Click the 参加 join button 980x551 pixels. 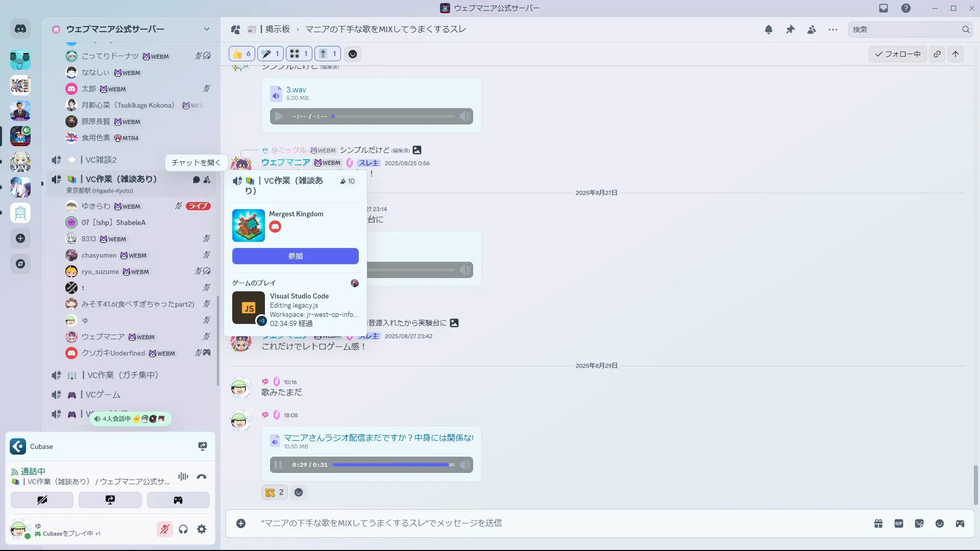pyautogui.click(x=295, y=256)
